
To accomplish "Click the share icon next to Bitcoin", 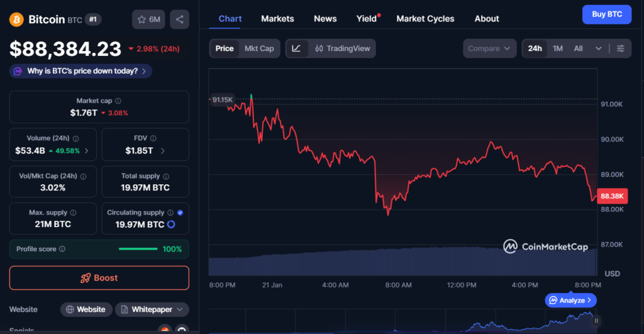I will (x=180, y=19).
